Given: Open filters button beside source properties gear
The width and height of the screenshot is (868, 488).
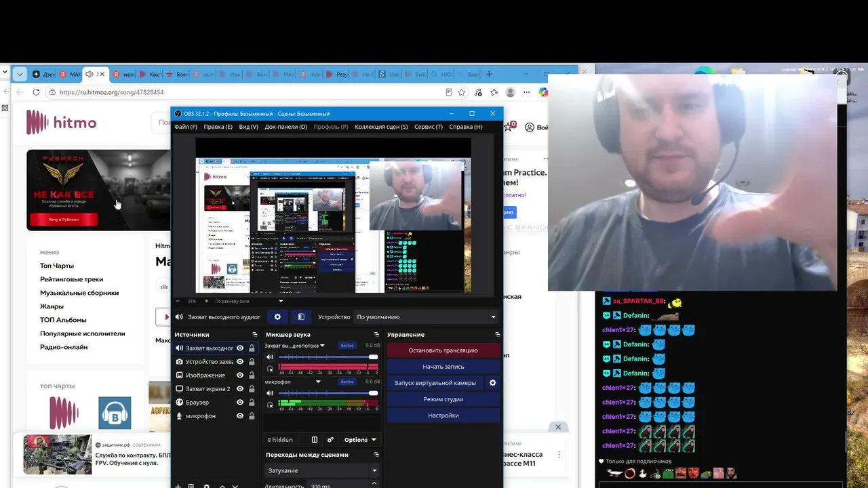Looking at the screenshot, I should (301, 317).
